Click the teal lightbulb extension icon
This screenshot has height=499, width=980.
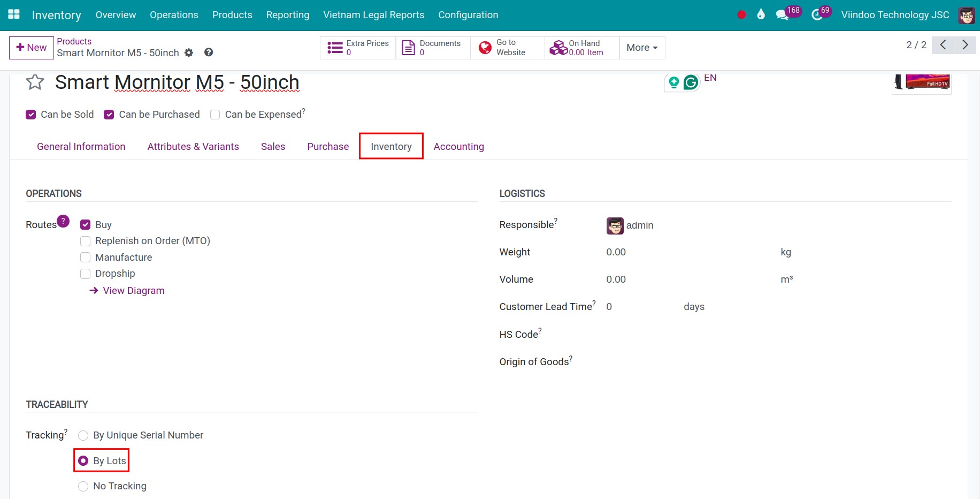(x=674, y=82)
